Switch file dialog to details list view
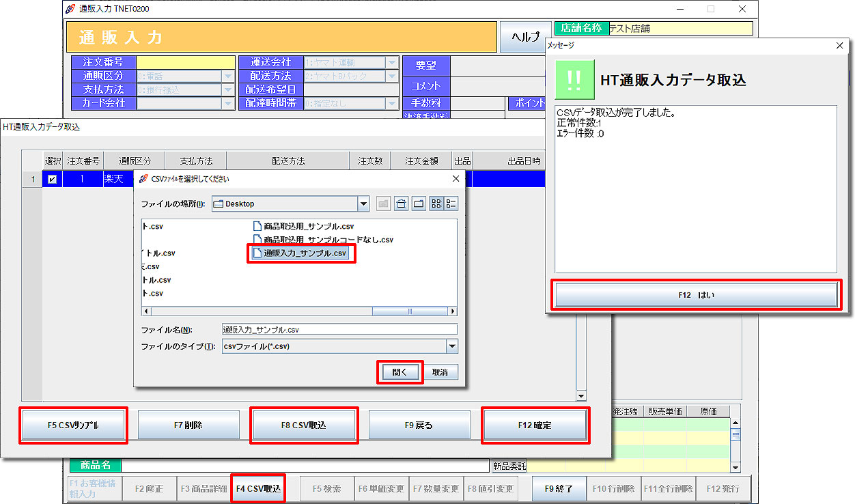855x504 pixels. pyautogui.click(x=451, y=203)
